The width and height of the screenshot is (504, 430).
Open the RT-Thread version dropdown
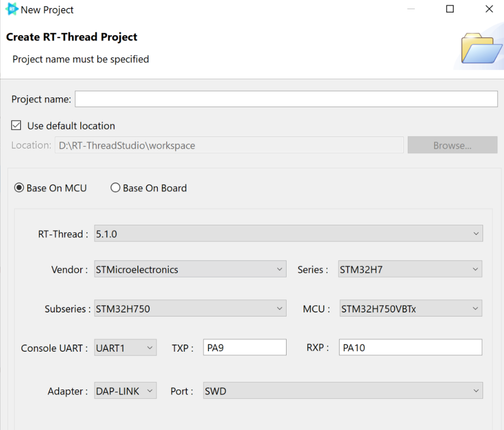pyautogui.click(x=288, y=234)
